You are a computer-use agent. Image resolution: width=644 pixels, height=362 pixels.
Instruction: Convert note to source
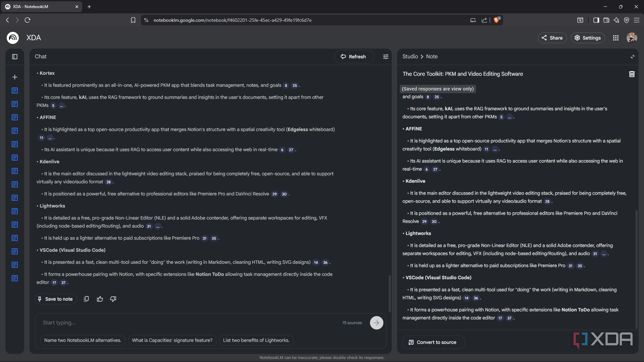coord(433,342)
